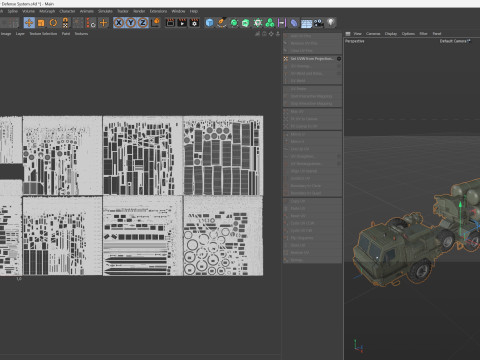Open Paint menu in UV editor
This screenshot has width=480, height=360.
(x=66, y=34)
